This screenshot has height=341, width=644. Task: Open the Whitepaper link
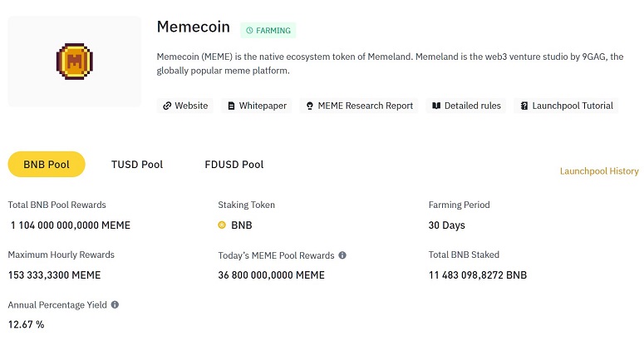pos(257,106)
